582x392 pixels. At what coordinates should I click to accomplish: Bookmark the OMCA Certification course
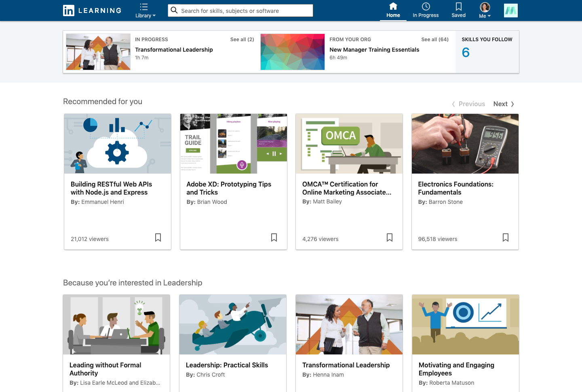pyautogui.click(x=390, y=237)
